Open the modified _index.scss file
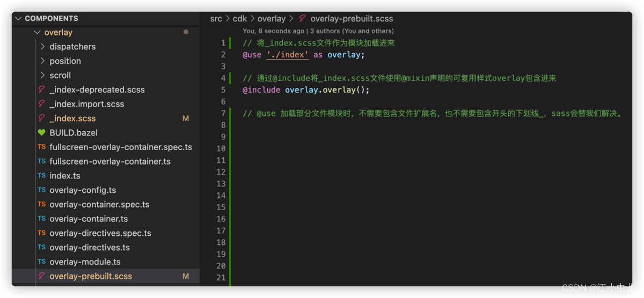644x298 pixels. pos(72,118)
